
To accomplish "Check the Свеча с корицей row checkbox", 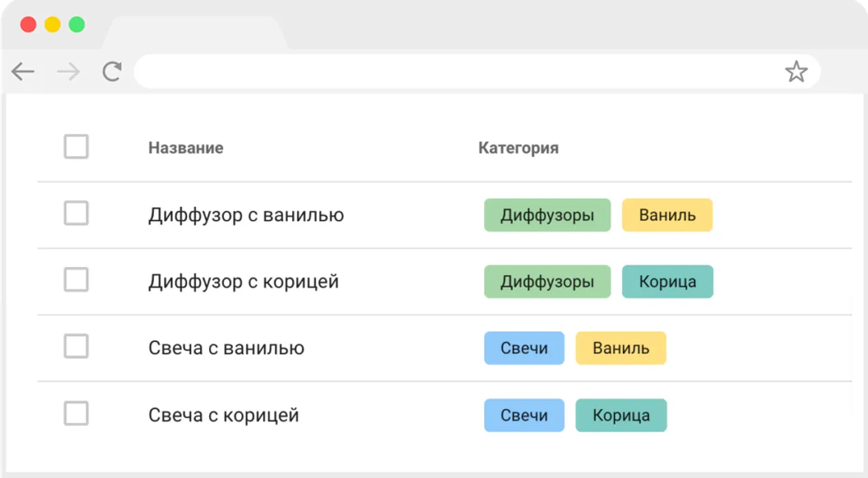I will tap(76, 414).
